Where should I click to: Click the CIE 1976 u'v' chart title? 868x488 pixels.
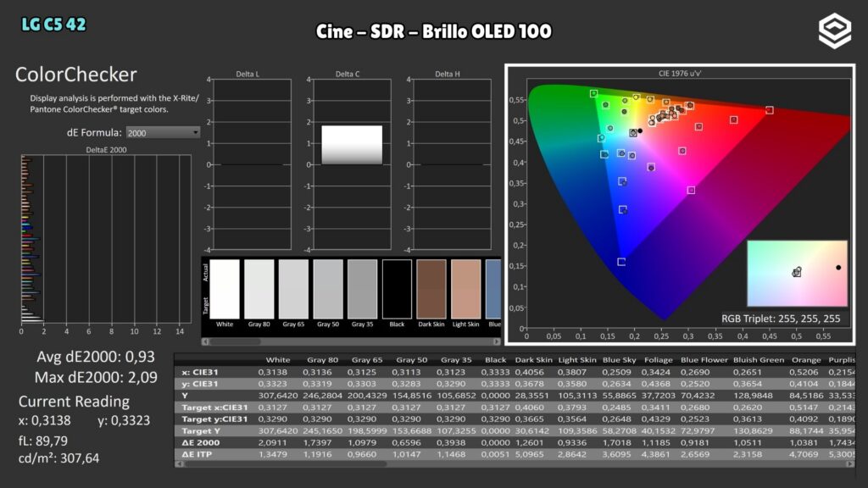coord(680,73)
